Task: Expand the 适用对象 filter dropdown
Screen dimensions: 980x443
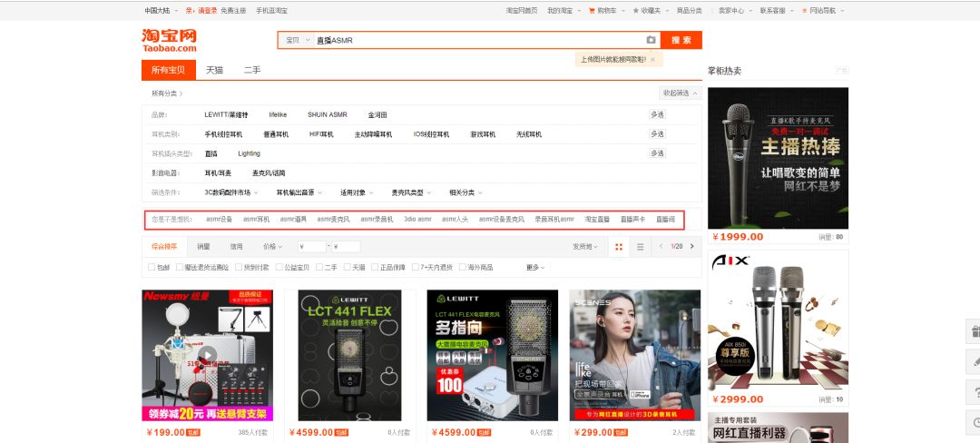Action: tap(357, 192)
